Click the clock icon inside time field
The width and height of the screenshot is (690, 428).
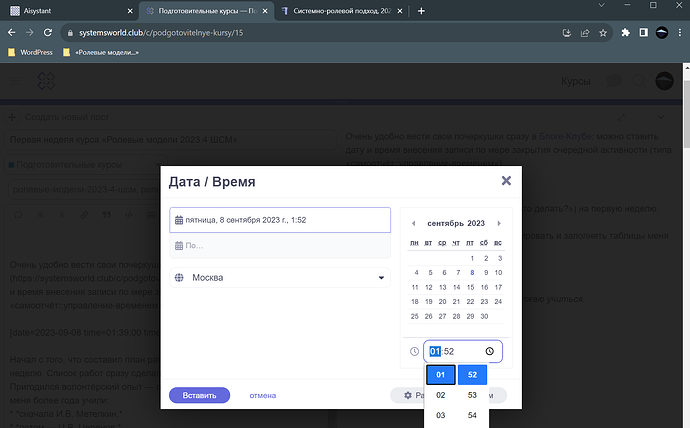(x=489, y=352)
